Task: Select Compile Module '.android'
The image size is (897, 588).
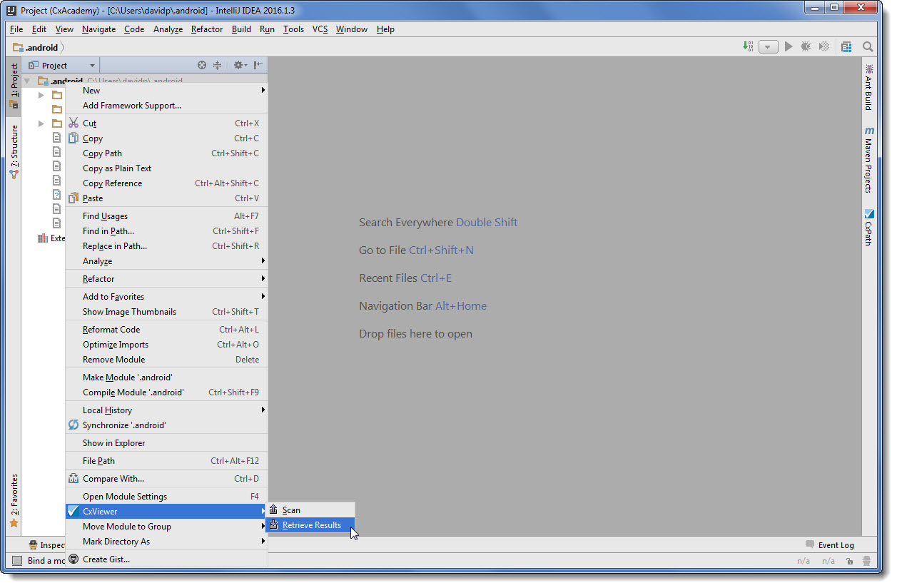Action: [x=166, y=392]
